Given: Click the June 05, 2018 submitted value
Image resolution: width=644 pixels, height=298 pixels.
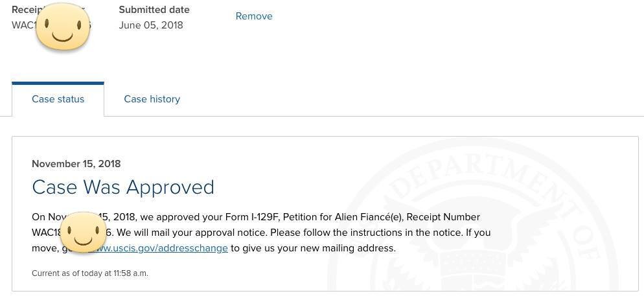Looking at the screenshot, I should (151, 25).
